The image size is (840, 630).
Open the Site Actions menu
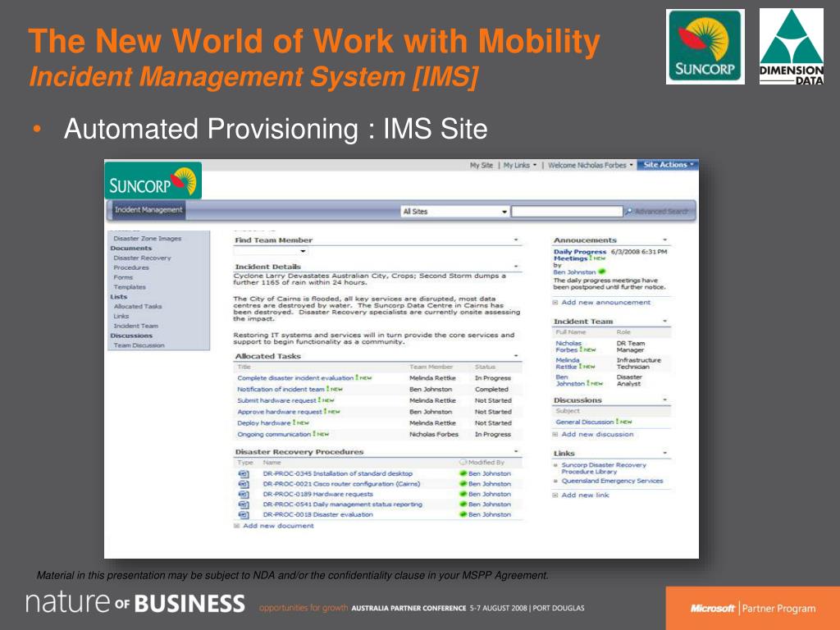pos(668,165)
